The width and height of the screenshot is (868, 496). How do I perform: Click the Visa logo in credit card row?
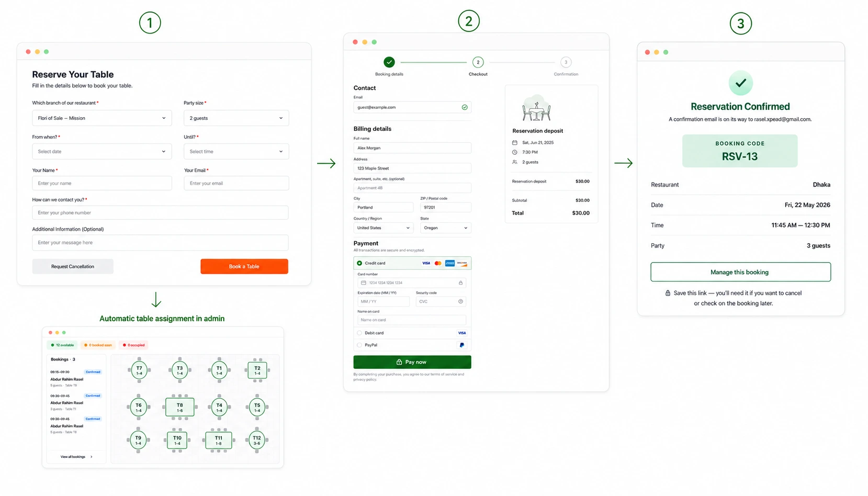pos(426,263)
